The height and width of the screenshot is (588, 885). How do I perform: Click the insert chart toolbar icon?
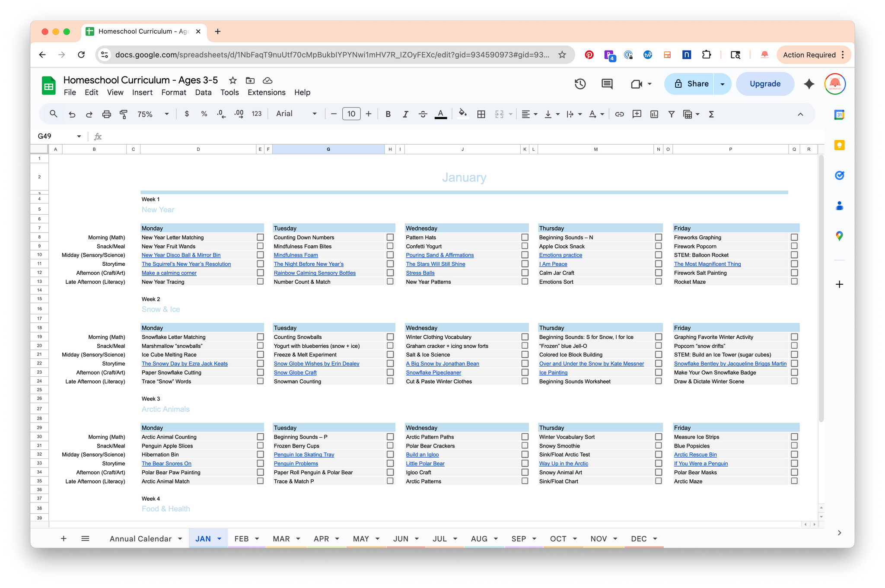coord(654,114)
